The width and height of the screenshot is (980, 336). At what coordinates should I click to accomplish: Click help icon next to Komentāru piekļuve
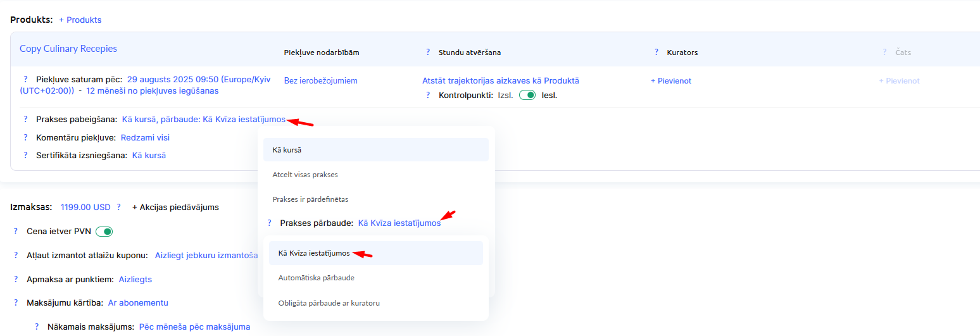[26, 137]
